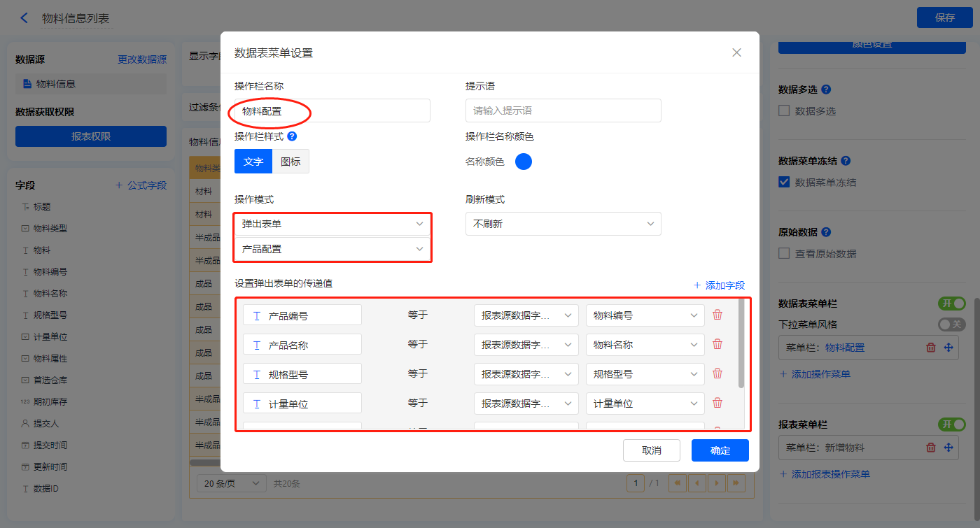
Task: Click help icon next to 数据菜单冻结
Action: point(846,161)
